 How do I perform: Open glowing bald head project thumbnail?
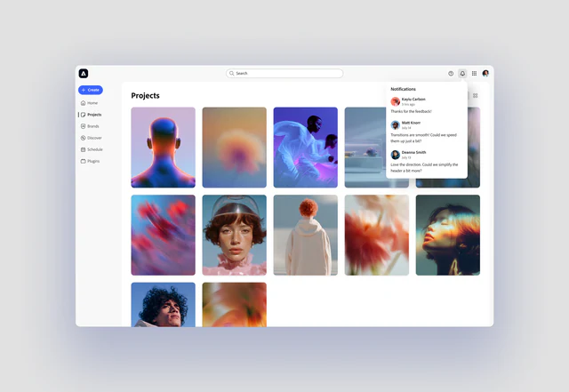click(163, 148)
